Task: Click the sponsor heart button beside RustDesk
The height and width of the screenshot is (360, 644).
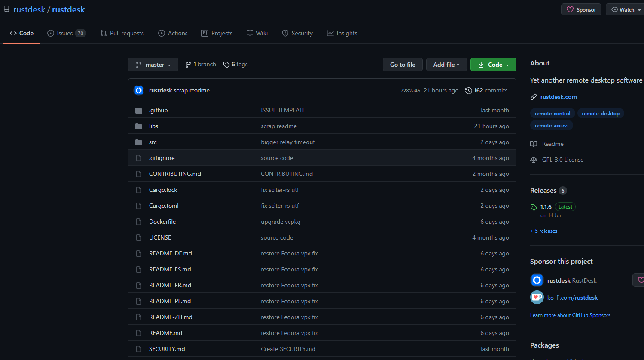Action: coord(638,280)
